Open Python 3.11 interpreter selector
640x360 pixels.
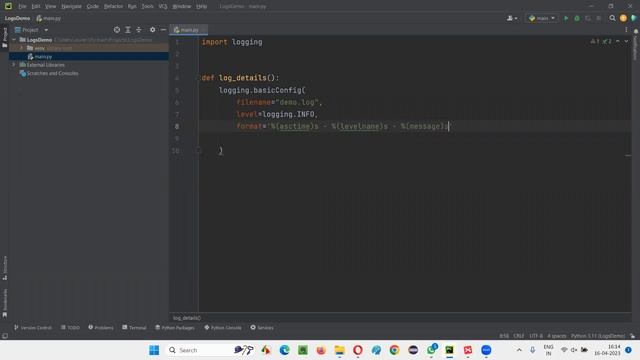pyautogui.click(x=598, y=336)
